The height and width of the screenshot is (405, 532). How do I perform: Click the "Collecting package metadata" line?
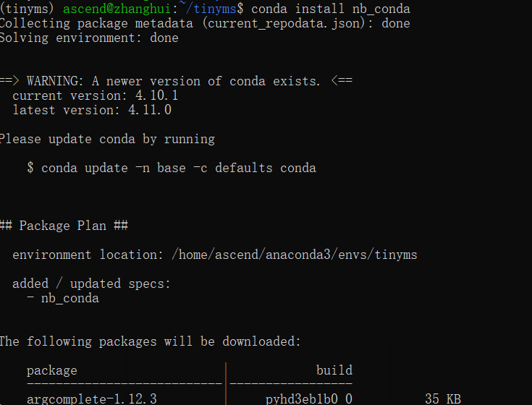[204, 24]
